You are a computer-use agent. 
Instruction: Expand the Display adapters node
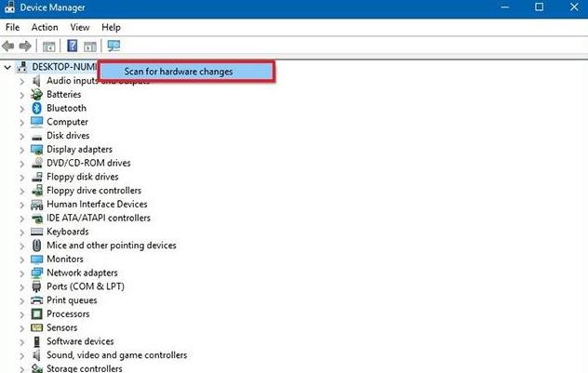click(x=22, y=150)
